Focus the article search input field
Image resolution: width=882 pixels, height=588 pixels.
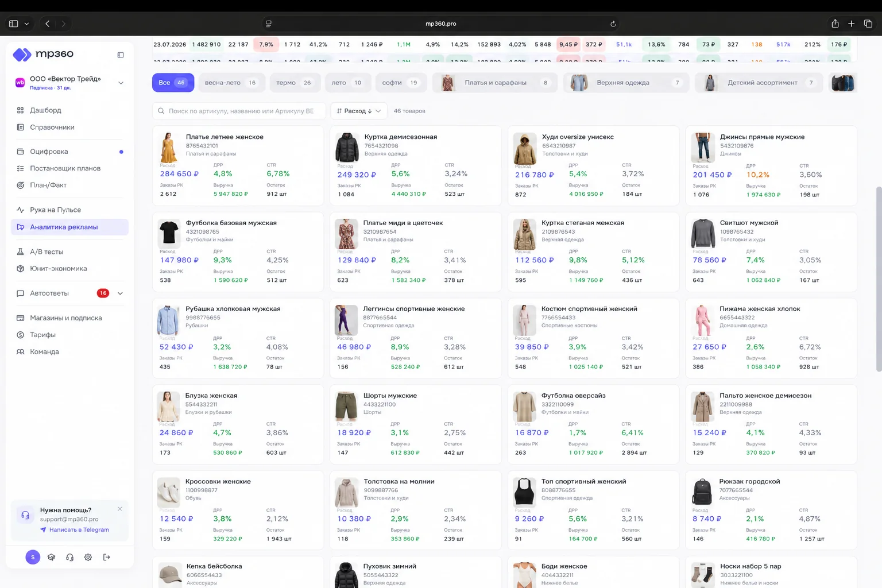[x=239, y=111]
